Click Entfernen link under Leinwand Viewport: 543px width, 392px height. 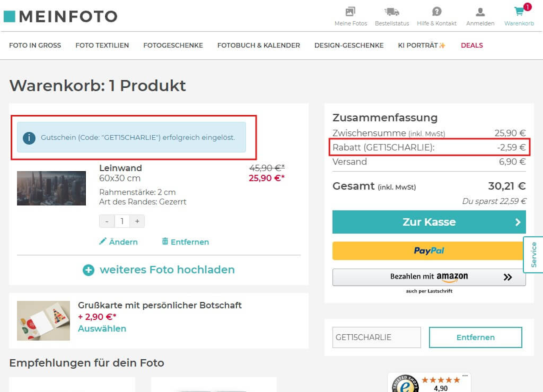click(x=190, y=242)
